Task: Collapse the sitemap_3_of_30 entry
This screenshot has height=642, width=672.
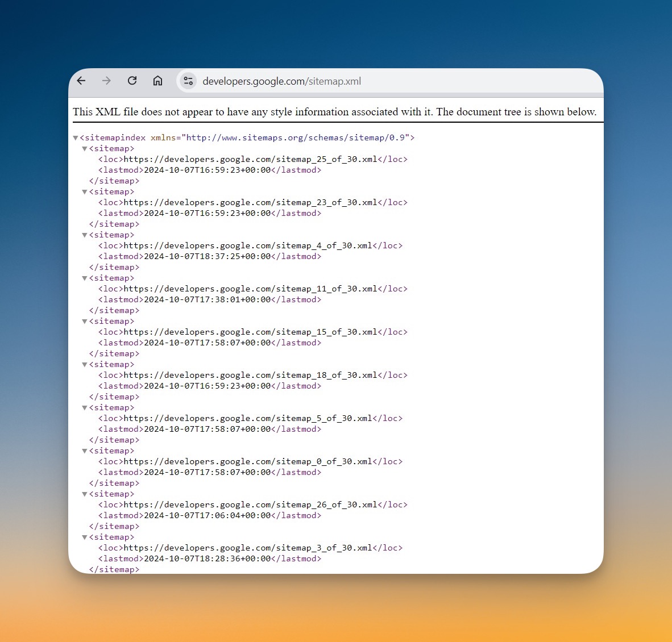Action: pyautogui.click(x=84, y=537)
